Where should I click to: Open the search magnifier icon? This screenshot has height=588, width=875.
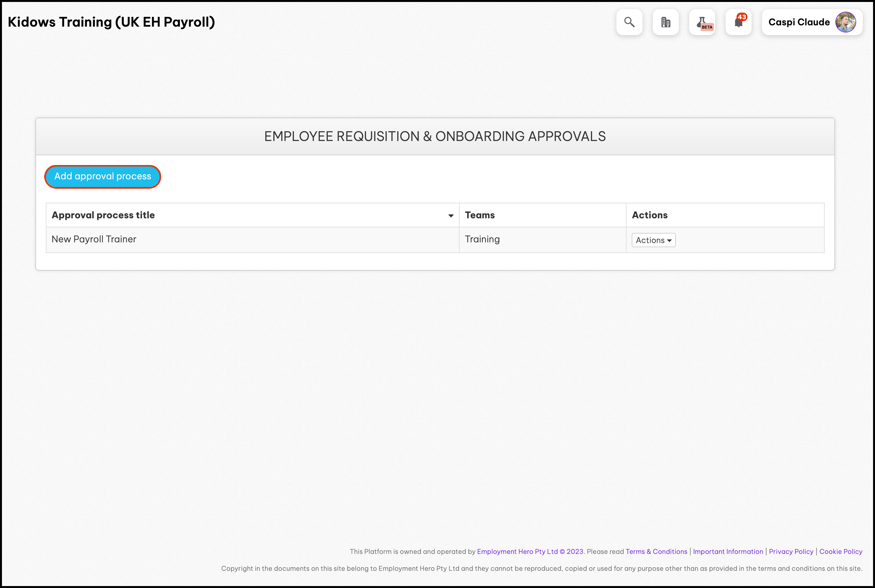point(629,22)
